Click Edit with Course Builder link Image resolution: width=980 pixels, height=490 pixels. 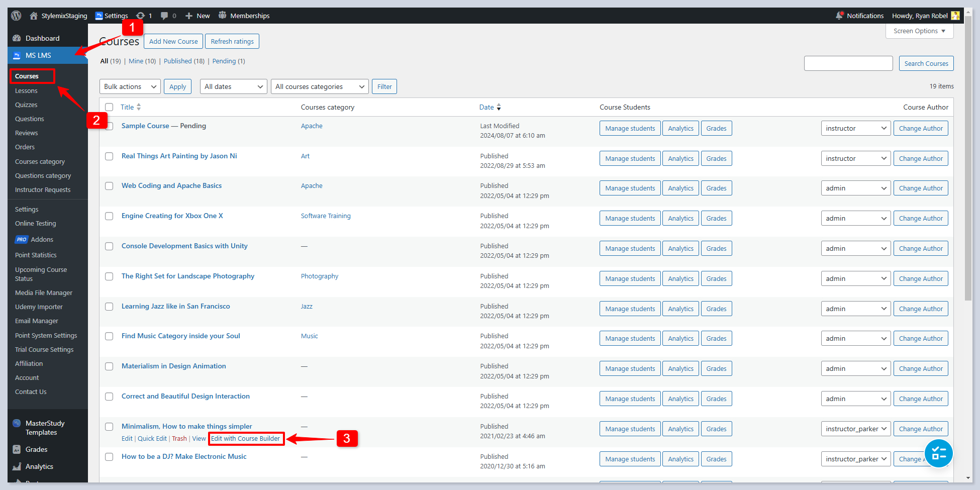[245, 439]
